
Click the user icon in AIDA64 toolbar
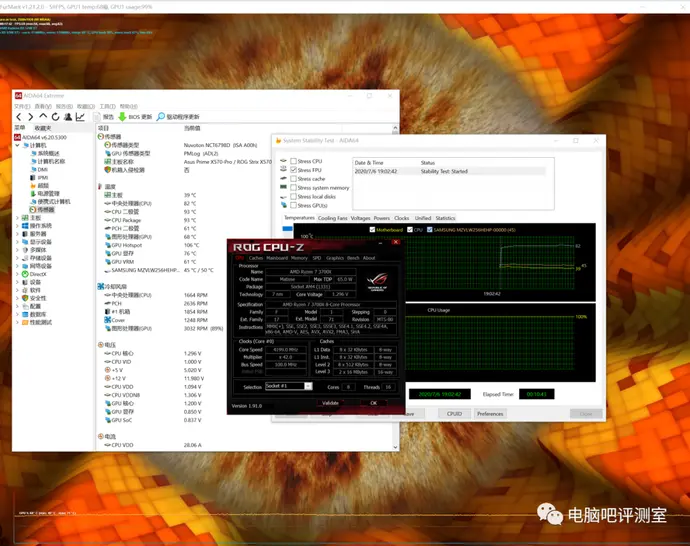click(69, 117)
